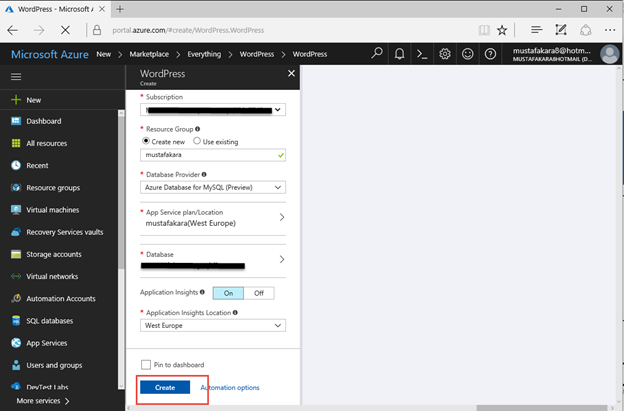Go to Everything breadcrumb
624x411 pixels.
tap(204, 54)
